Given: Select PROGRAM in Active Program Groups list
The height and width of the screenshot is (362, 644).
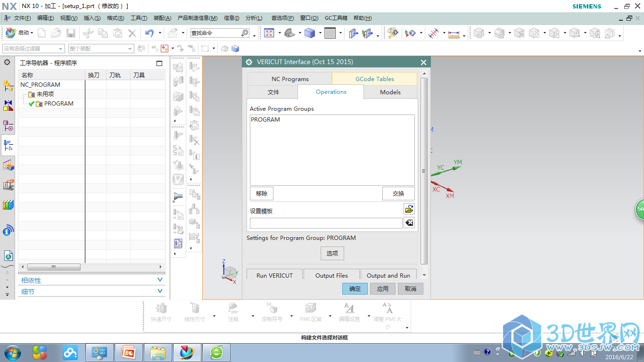Looking at the screenshot, I should (x=265, y=120).
